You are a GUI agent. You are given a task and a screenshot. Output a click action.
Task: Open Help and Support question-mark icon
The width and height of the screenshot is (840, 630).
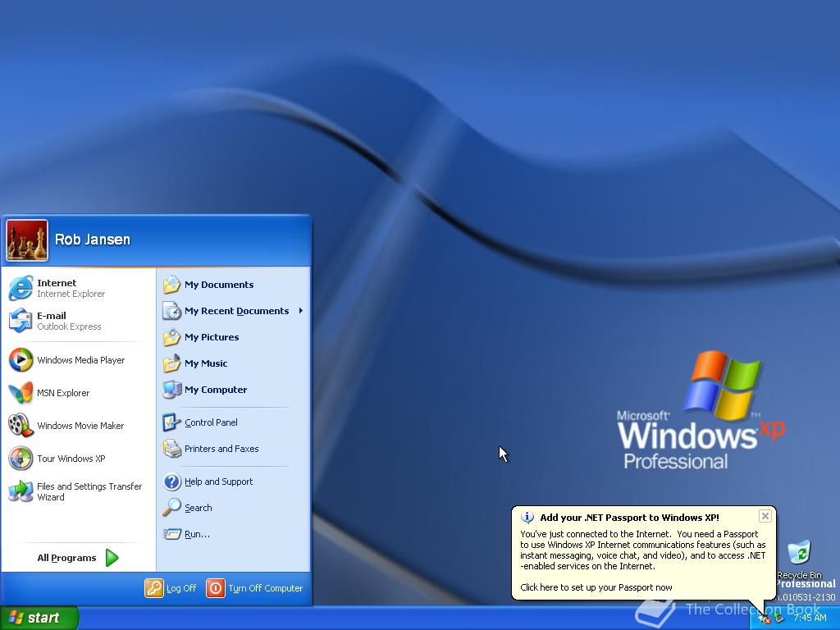[171, 482]
